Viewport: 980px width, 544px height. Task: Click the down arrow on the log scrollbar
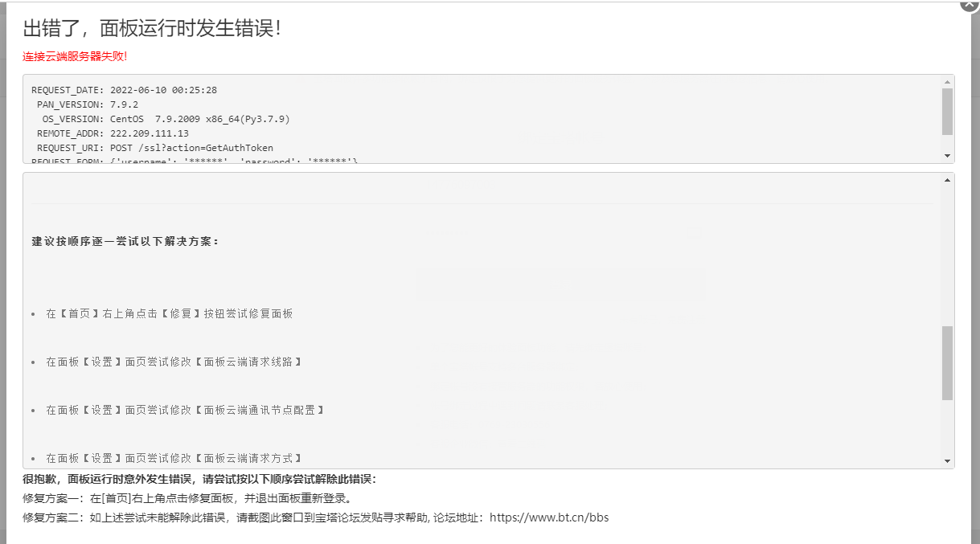click(947, 155)
